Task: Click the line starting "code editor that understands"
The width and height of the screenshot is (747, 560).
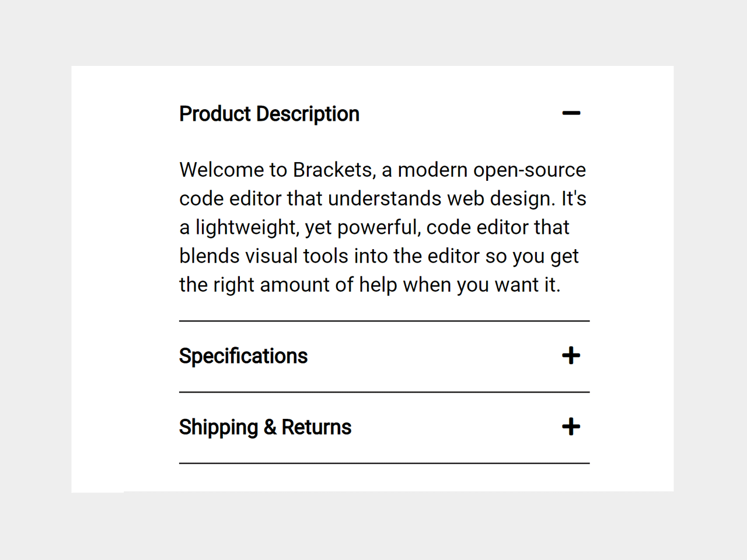Action: click(382, 198)
